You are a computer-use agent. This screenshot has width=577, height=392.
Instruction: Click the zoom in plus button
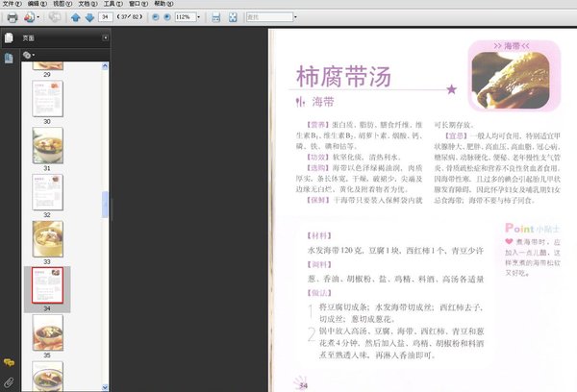coord(167,17)
